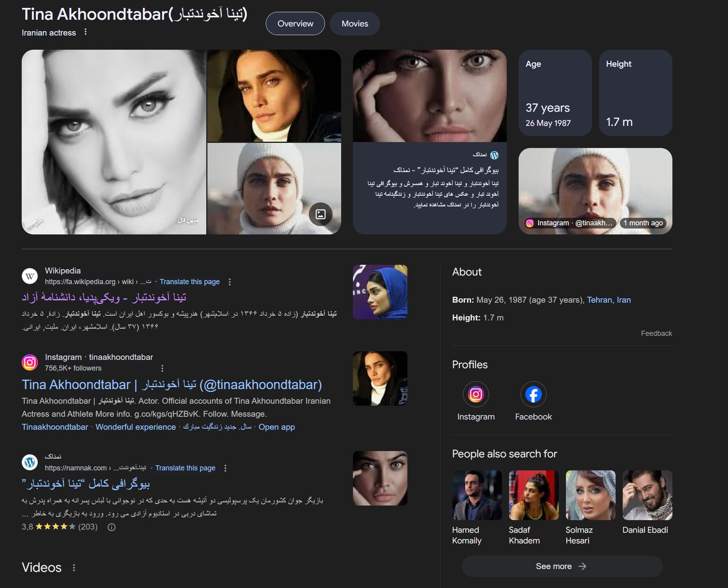Click the rating info icon
The image size is (728, 588).
[x=112, y=527]
